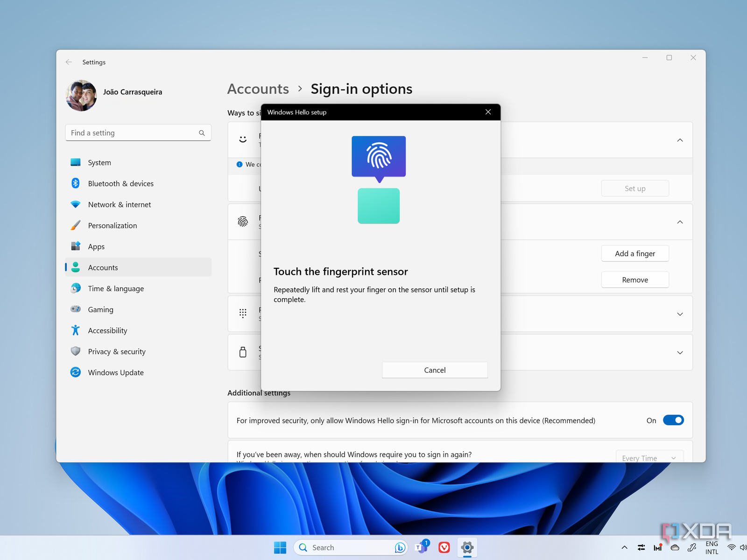Open Bluetooth & devices settings
Viewport: 747px width, 560px height.
120,183
